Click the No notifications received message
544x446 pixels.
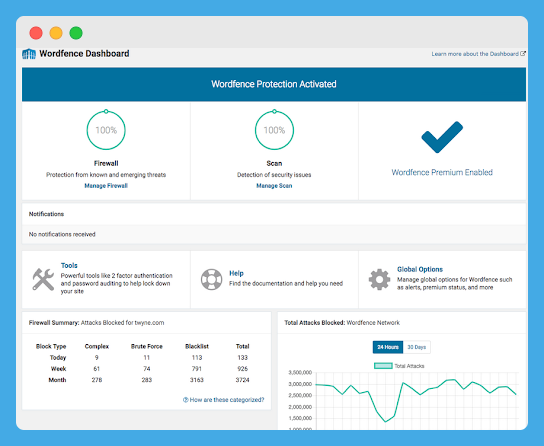pyautogui.click(x=62, y=234)
